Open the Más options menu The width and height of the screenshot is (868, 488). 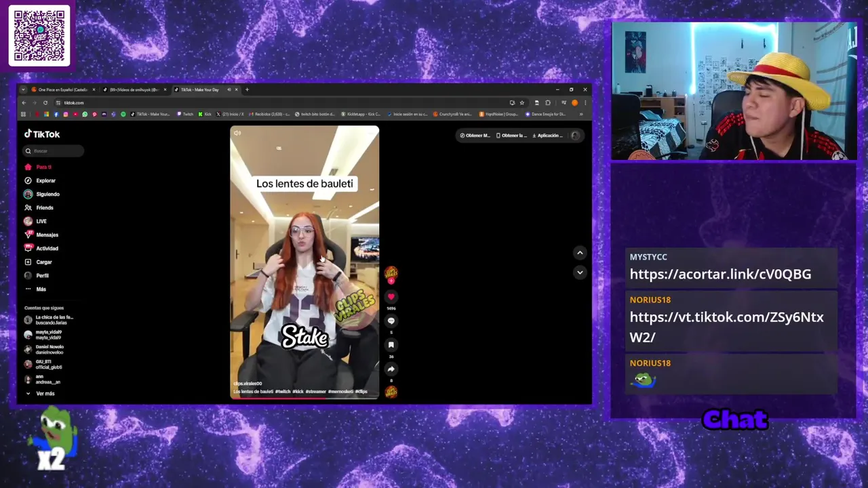(35, 289)
